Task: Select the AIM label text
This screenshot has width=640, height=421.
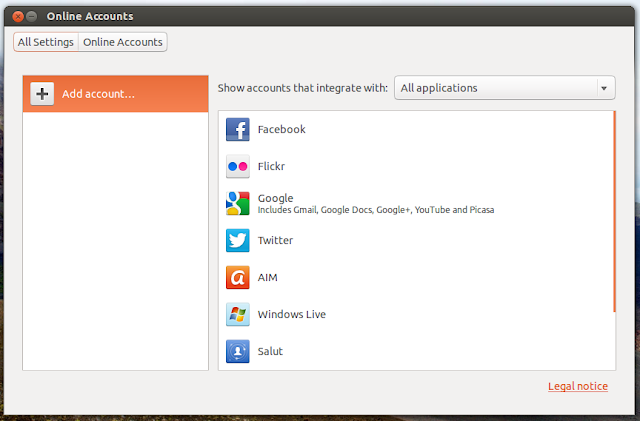Action: [267, 277]
